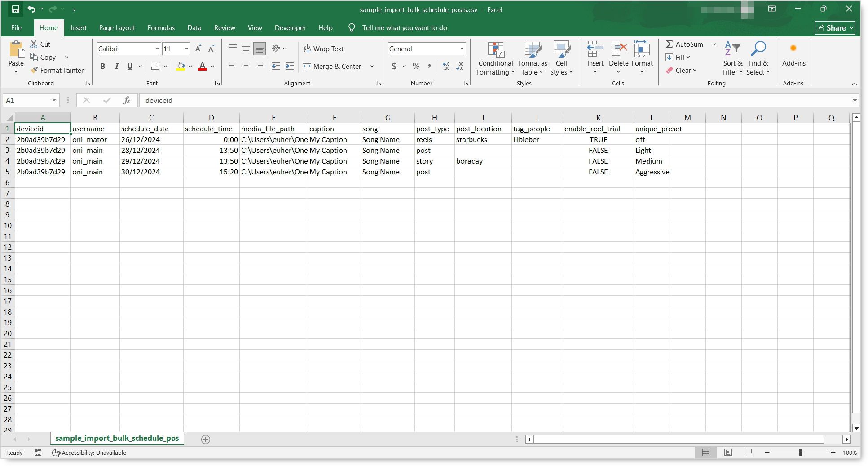
Task: Open the Developer ribbon tab
Action: point(290,27)
